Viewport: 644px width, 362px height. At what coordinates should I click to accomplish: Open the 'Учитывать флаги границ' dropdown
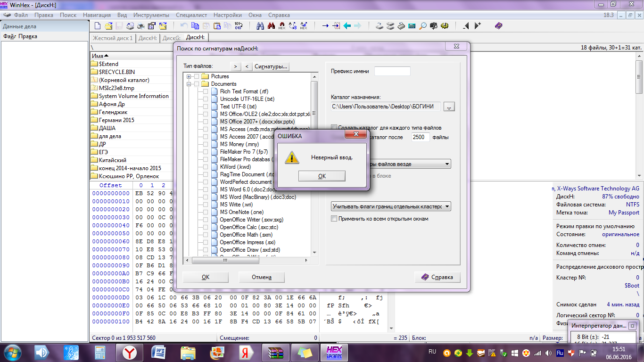click(391, 206)
